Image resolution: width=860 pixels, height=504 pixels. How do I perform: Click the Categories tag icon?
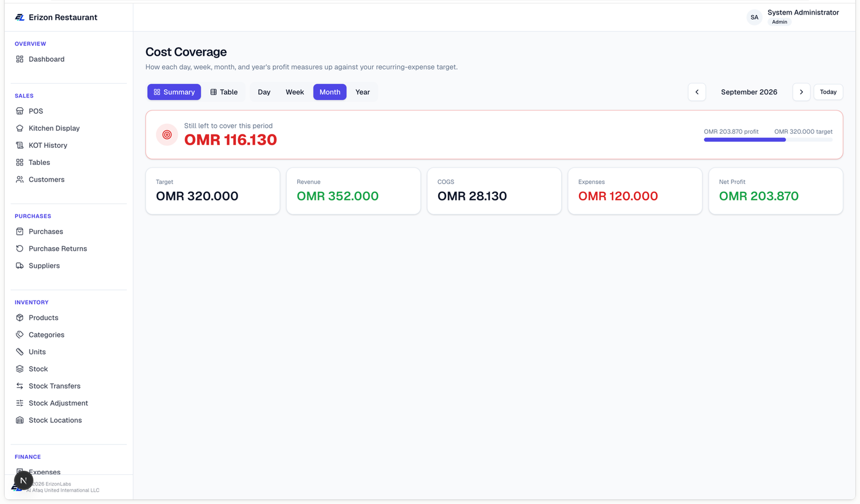pyautogui.click(x=20, y=335)
